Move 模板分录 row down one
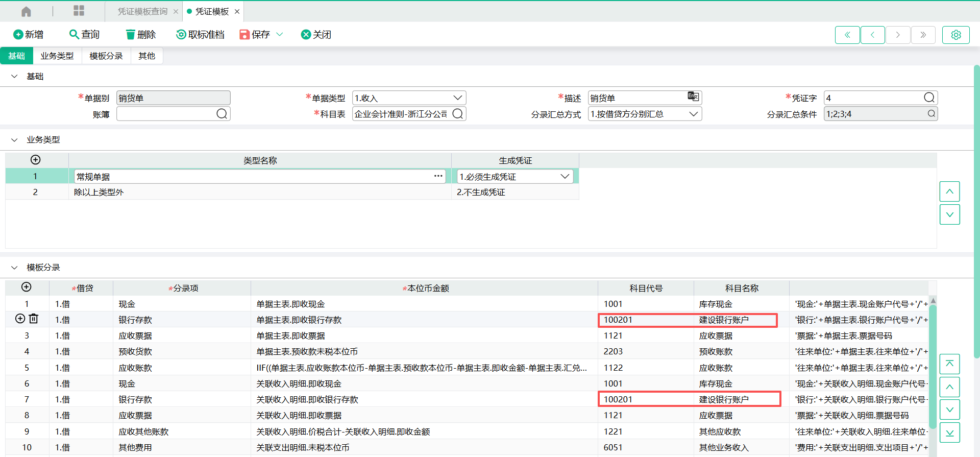This screenshot has width=980, height=457. click(x=950, y=410)
